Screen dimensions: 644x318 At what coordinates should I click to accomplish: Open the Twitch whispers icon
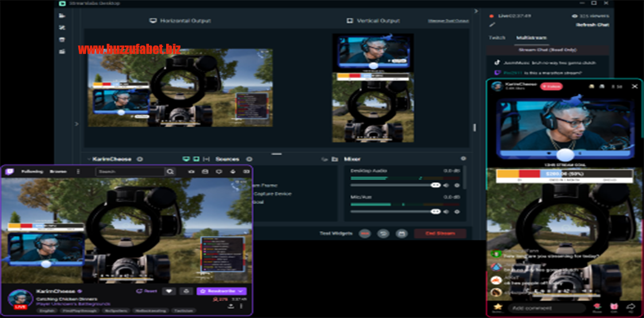[219, 171]
